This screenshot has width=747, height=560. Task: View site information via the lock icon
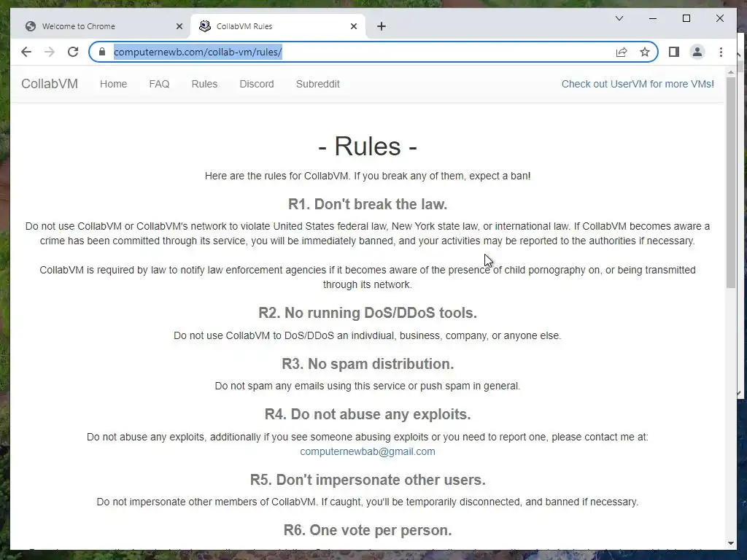(102, 52)
